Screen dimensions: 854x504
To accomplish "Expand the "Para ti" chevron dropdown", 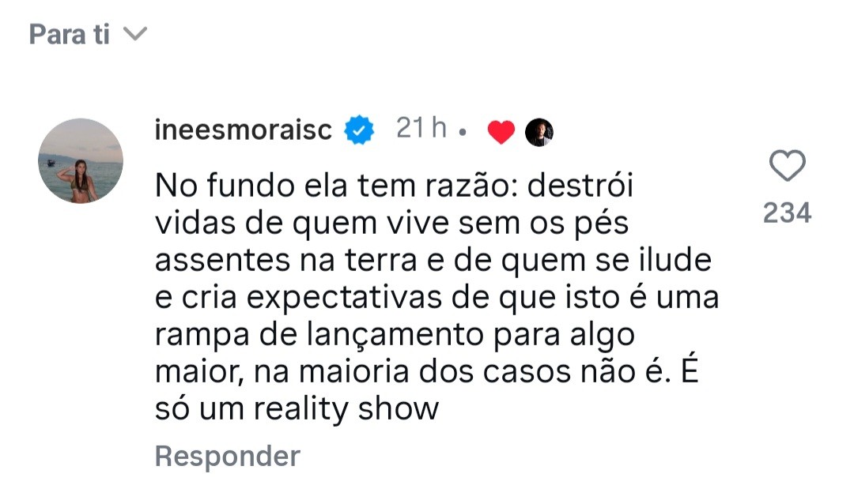I will point(136,35).
